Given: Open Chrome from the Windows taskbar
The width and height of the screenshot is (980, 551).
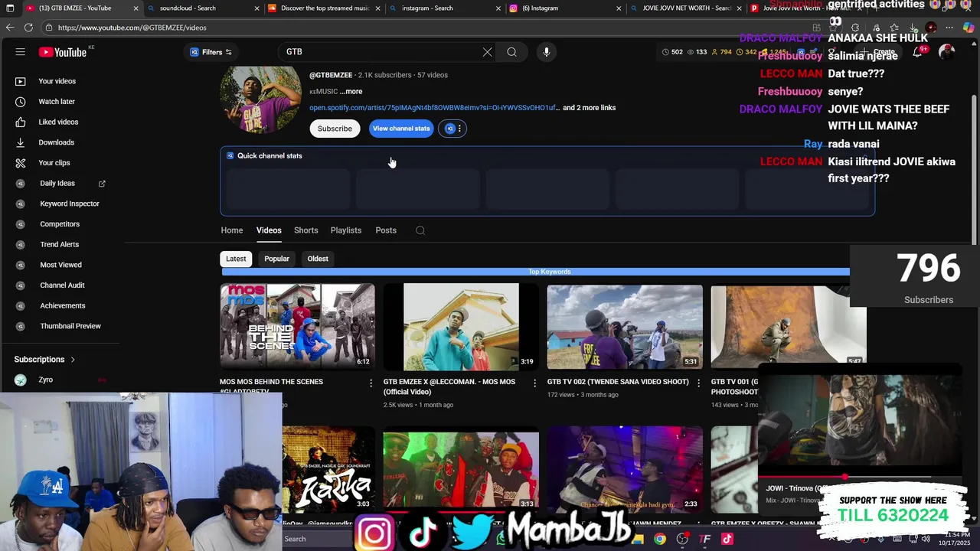Looking at the screenshot, I should click(x=660, y=539).
